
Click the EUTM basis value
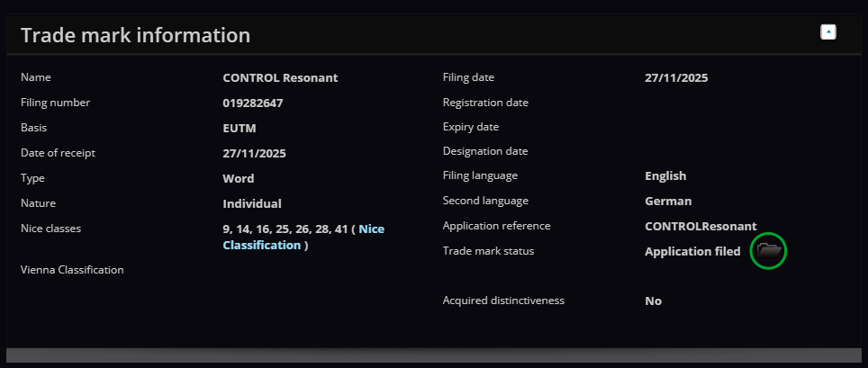pos(239,128)
